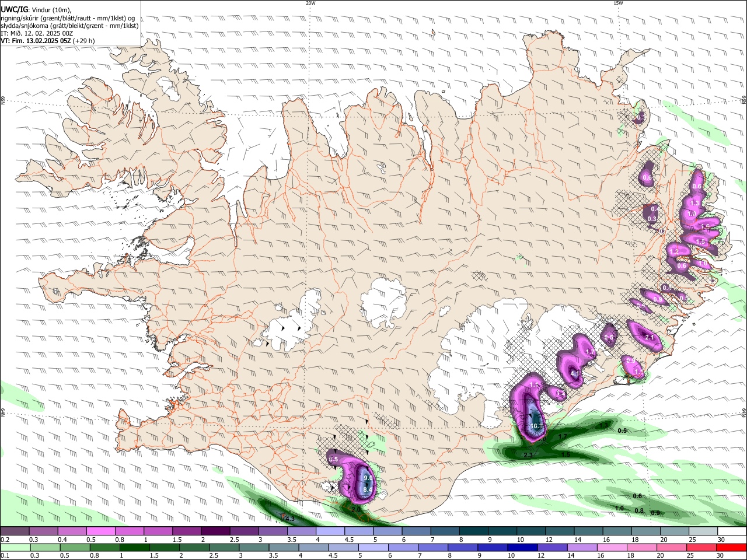This screenshot has height=560, width=747.
Task: Pick the darkest green swatch labelled 1
Action: (134, 547)
